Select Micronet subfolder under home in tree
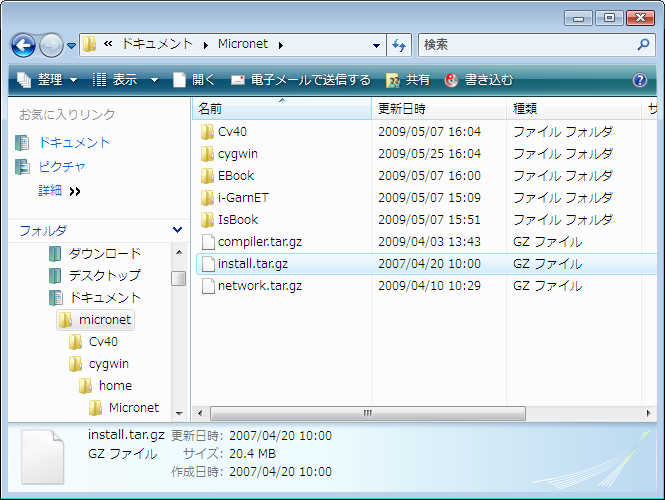The image size is (665, 500). click(134, 408)
